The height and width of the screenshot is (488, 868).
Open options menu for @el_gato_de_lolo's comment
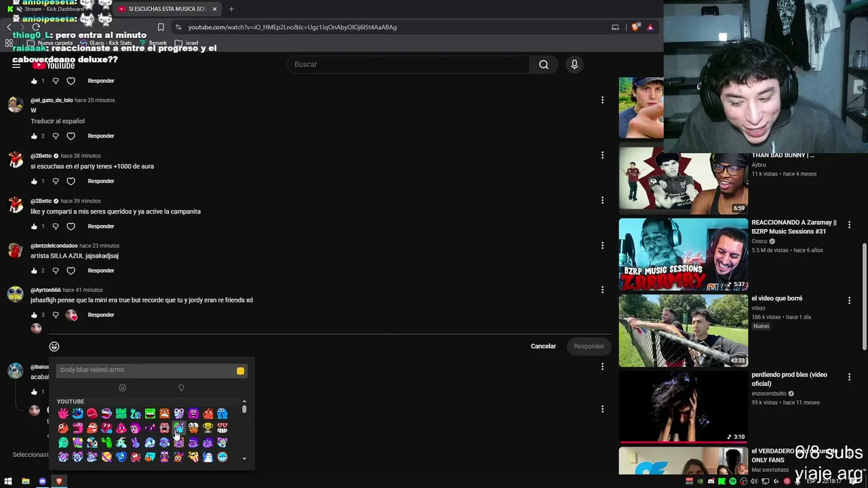point(602,100)
